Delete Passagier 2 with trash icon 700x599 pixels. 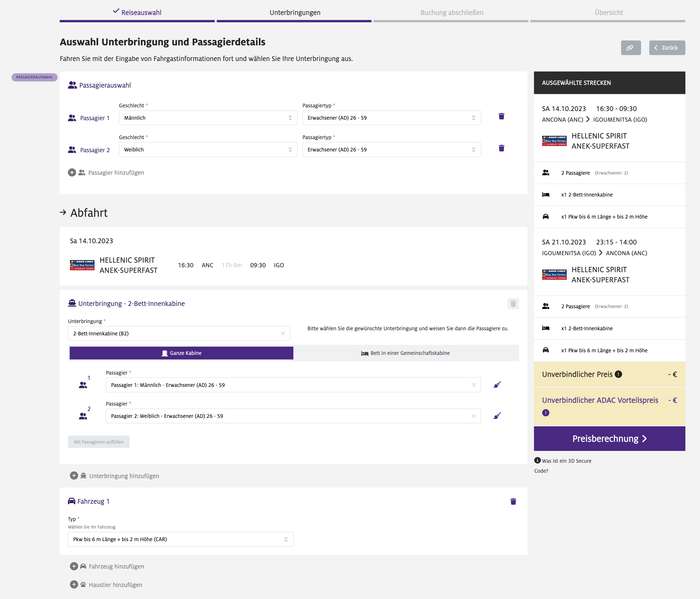(x=501, y=148)
